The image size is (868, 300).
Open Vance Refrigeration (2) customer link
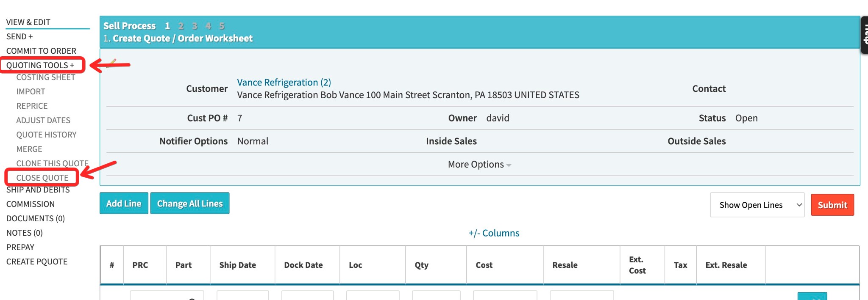(284, 82)
